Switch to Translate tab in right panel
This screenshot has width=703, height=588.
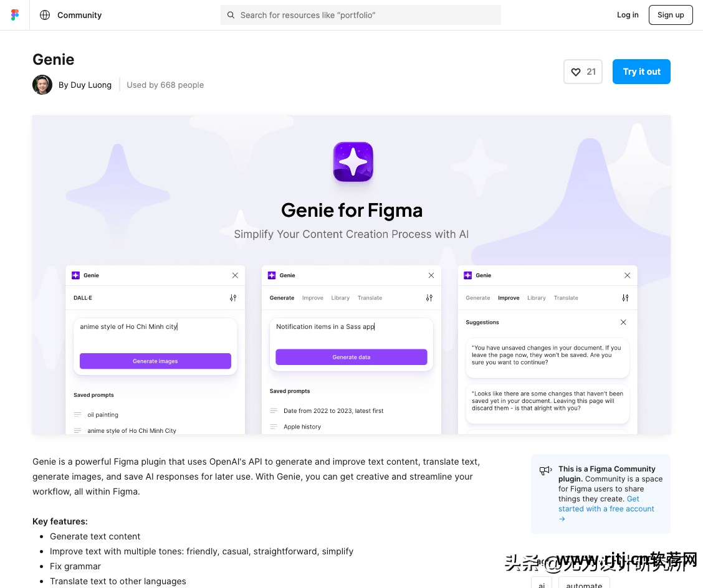566,298
